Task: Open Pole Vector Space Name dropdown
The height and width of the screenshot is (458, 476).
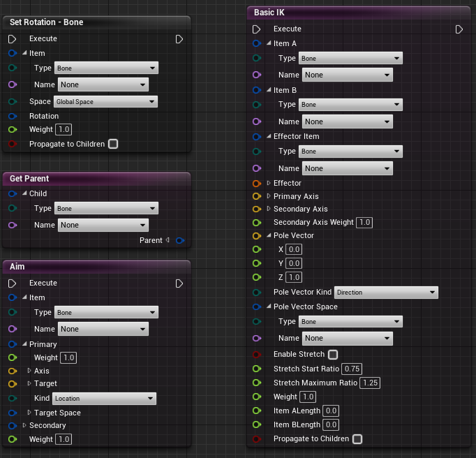Action: pos(348,339)
